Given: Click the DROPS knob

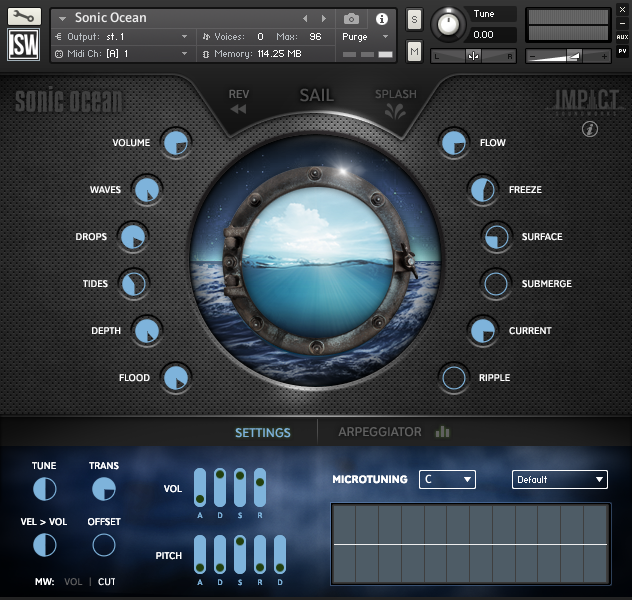Looking at the screenshot, I should pos(133,237).
